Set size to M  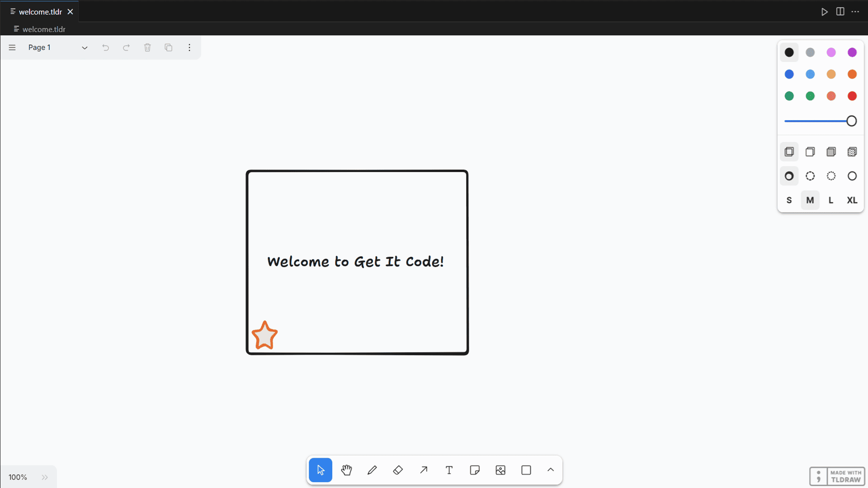(810, 200)
